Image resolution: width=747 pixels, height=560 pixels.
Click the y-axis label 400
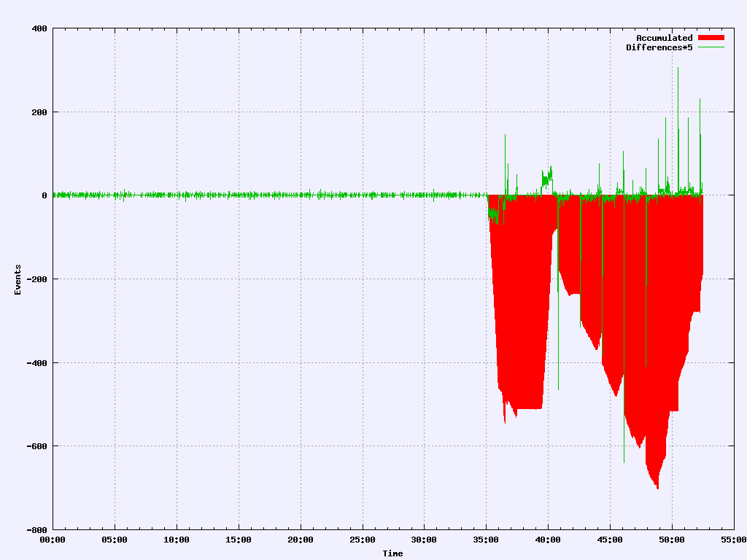39,28
